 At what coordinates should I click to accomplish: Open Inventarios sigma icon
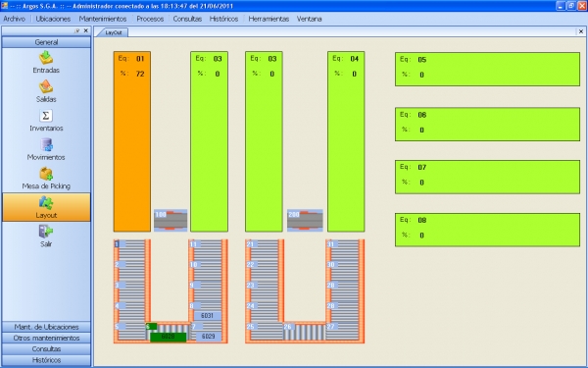[x=46, y=116]
